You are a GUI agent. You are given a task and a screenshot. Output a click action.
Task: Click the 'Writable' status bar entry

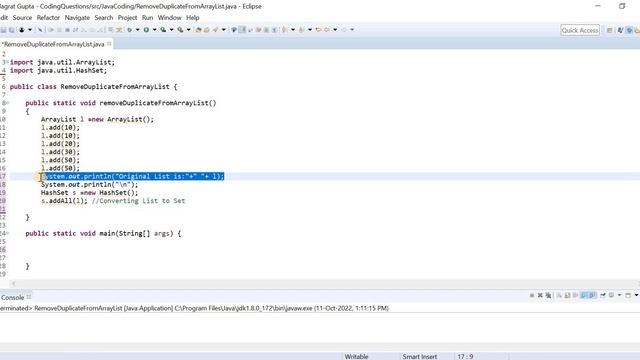pos(356,356)
